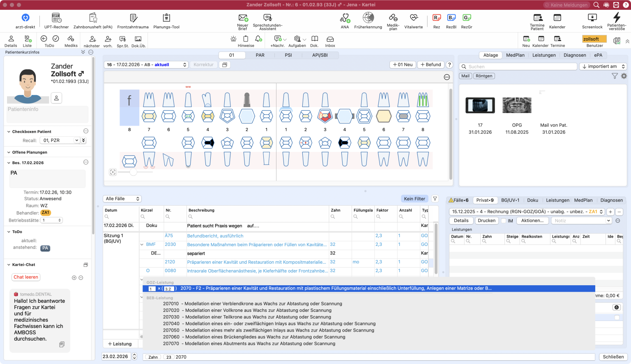This screenshot has height=364, width=631.
Task: Switch to the MedPlan tab beside Ablage
Action: [x=515, y=55]
